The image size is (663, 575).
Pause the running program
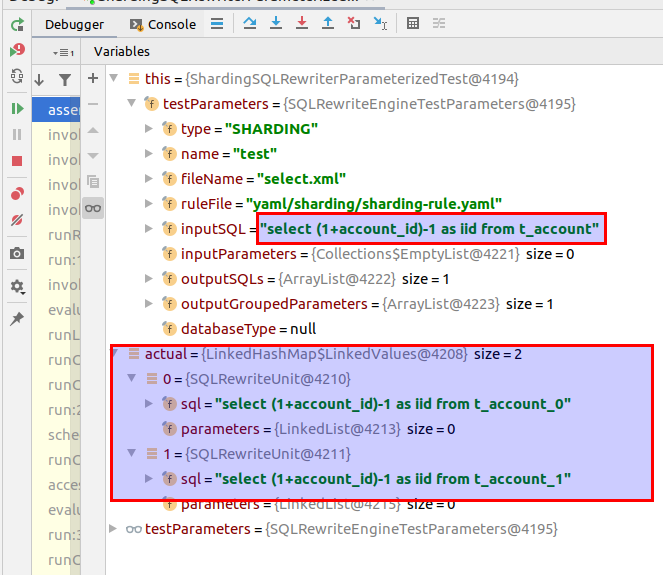[x=17, y=135]
